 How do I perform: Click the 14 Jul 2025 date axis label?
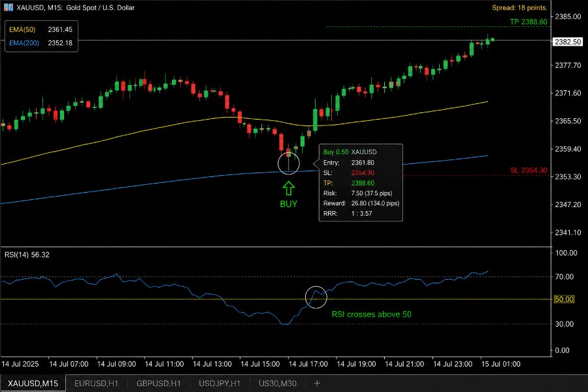point(20,364)
